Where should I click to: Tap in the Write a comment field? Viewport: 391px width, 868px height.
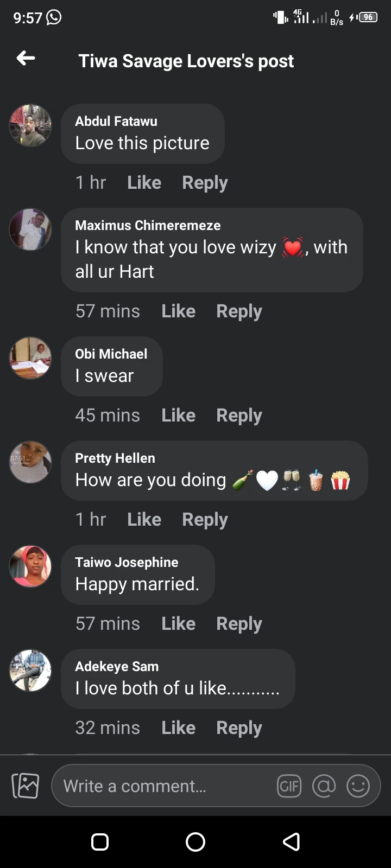coord(163,786)
